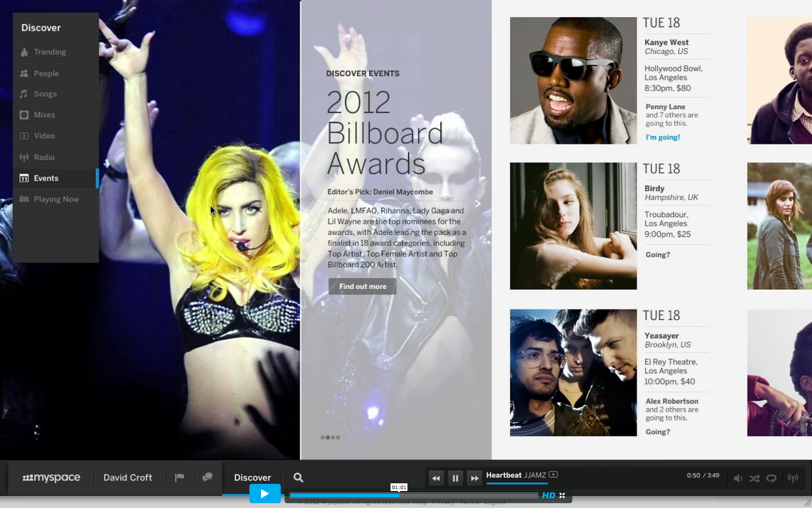The image size is (812, 508).
Task: Toggle shuffle in the music player
Action: tap(754, 478)
